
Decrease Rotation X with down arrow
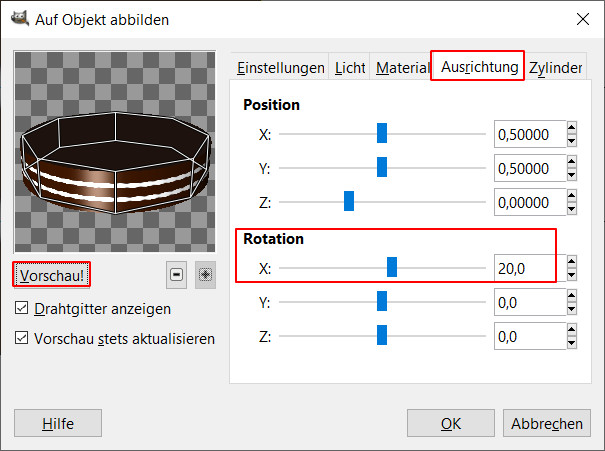coord(572,275)
